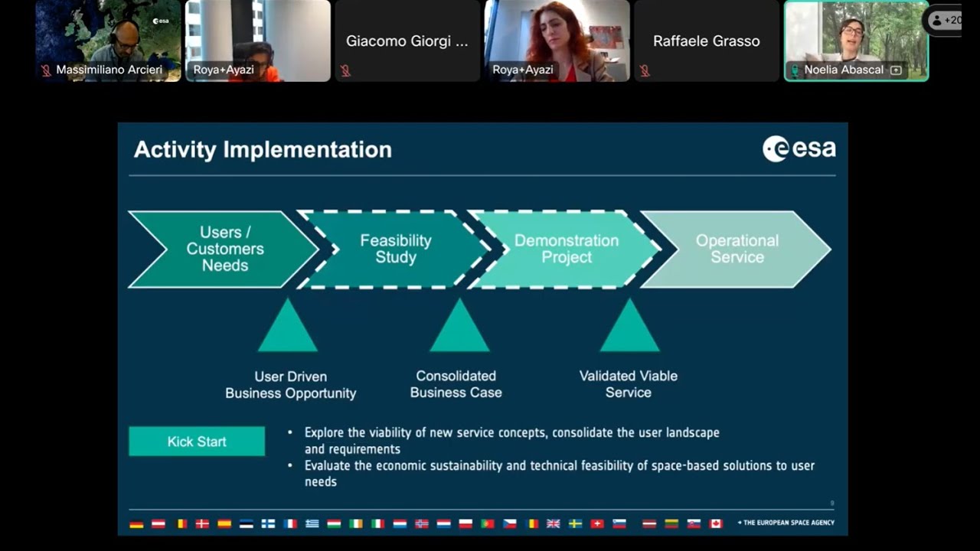Screen dimensions: 980x551
Task: Click the Feasibility Study dashed arrow
Action: [395, 249]
